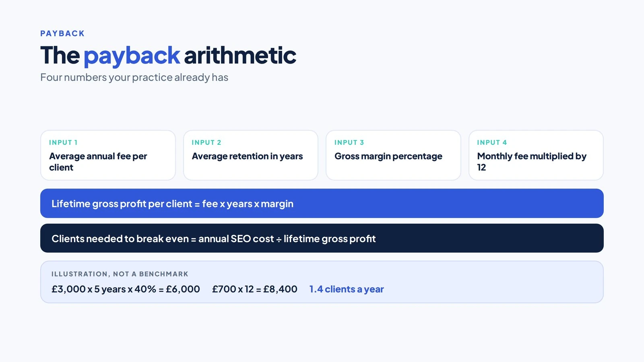Click the 'INPUT 4' label
The image size is (644, 362).
[492, 142]
